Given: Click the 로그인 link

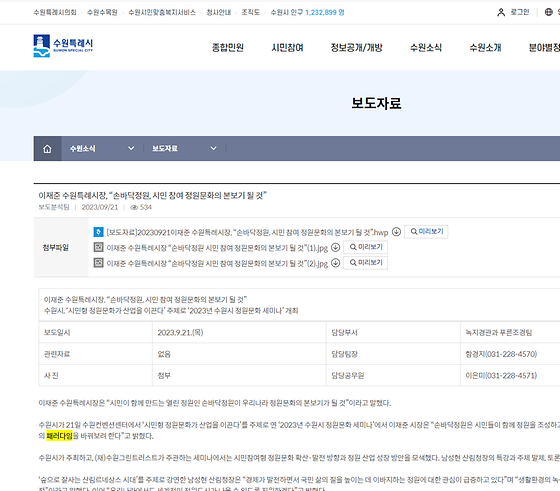Looking at the screenshot, I should [x=520, y=12].
